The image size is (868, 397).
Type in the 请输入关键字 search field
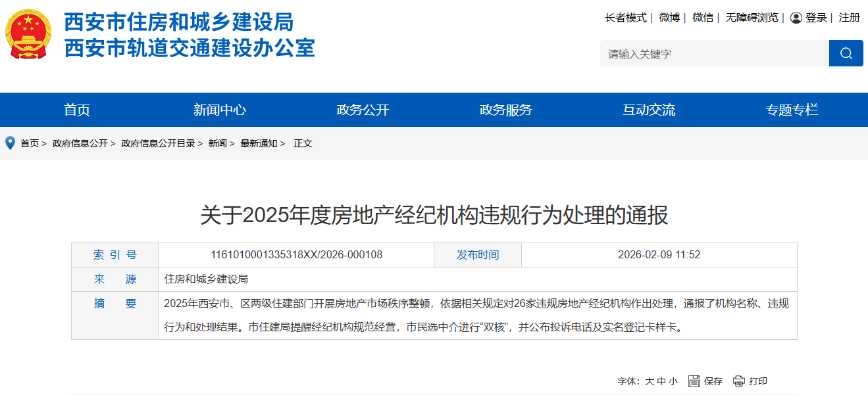[714, 53]
